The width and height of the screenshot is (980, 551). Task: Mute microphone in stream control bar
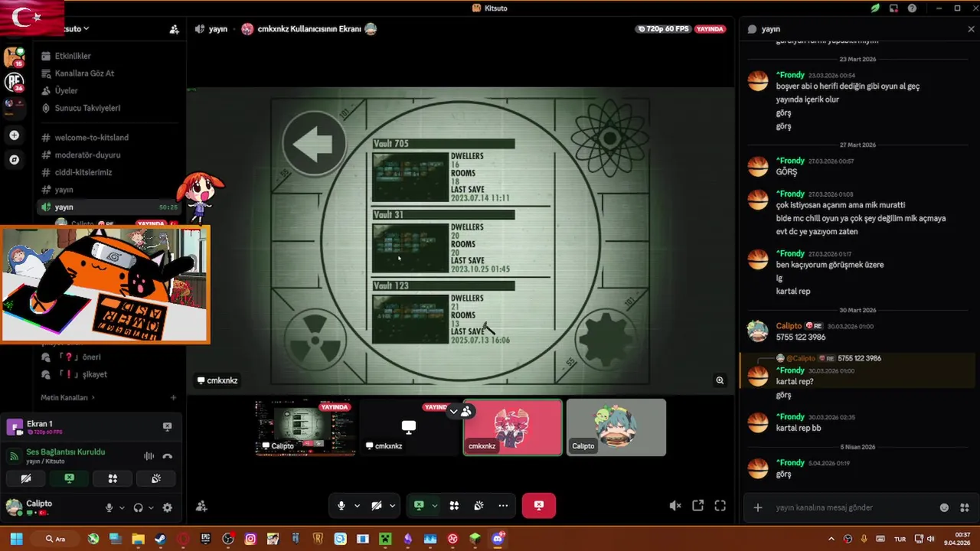(341, 506)
